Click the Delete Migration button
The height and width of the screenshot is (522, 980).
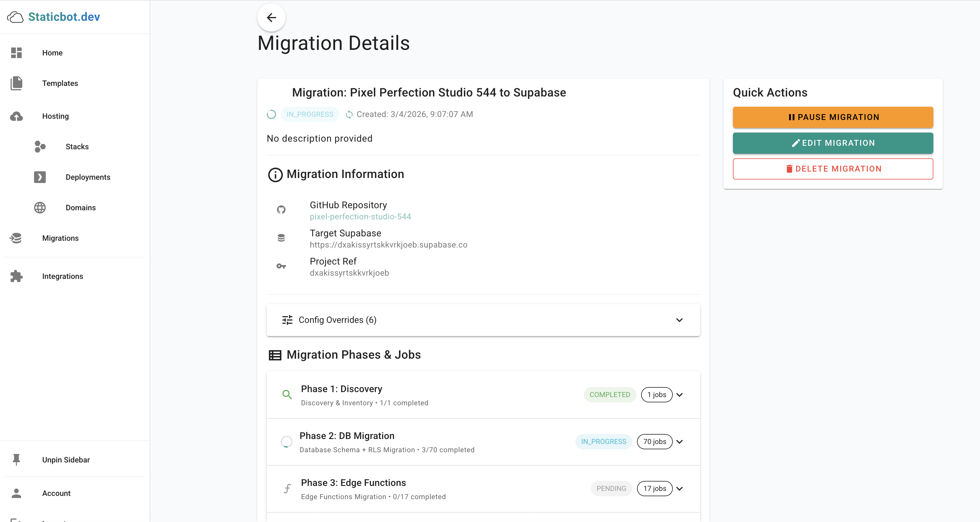click(833, 169)
